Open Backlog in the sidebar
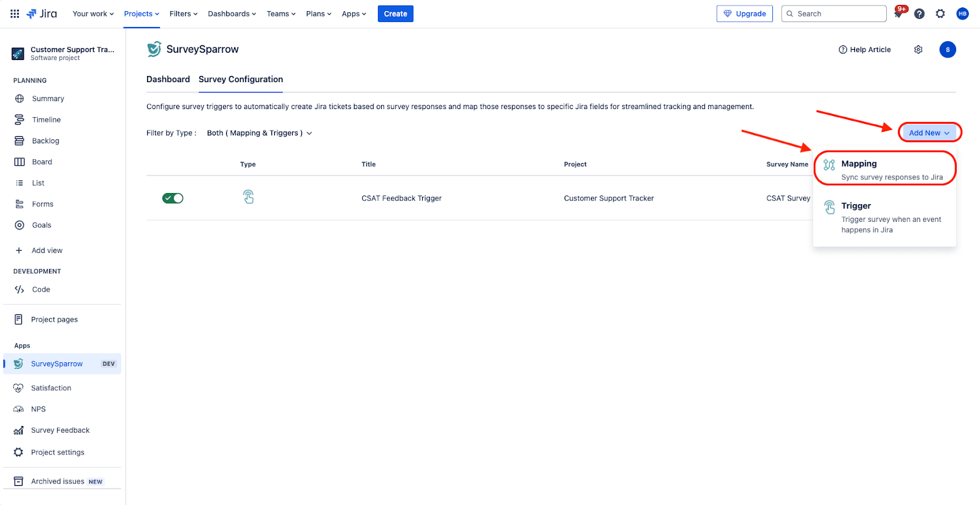 (45, 141)
